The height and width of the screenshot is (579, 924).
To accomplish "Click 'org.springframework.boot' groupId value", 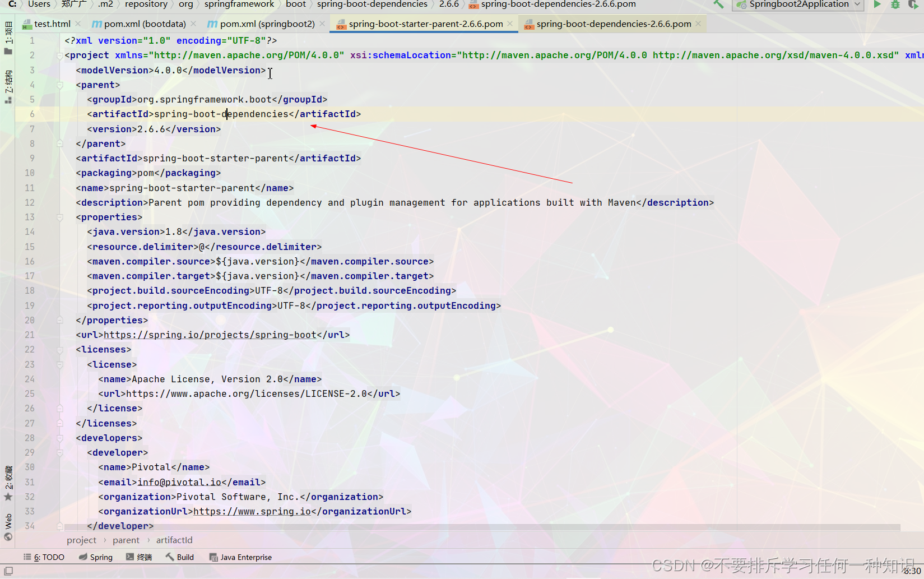I will pos(205,100).
